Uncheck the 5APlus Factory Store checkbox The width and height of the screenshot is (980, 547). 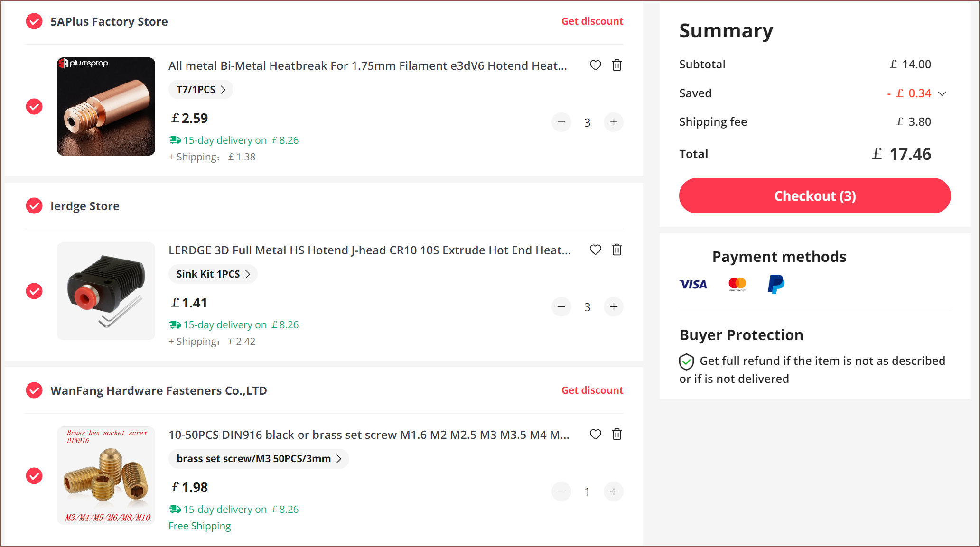pos(34,21)
